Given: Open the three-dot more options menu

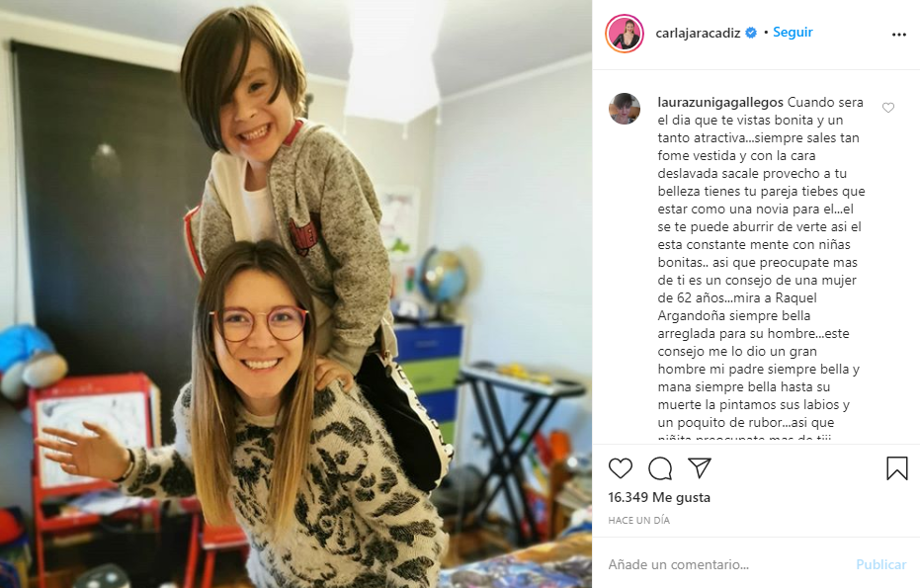Looking at the screenshot, I should coord(899,35).
